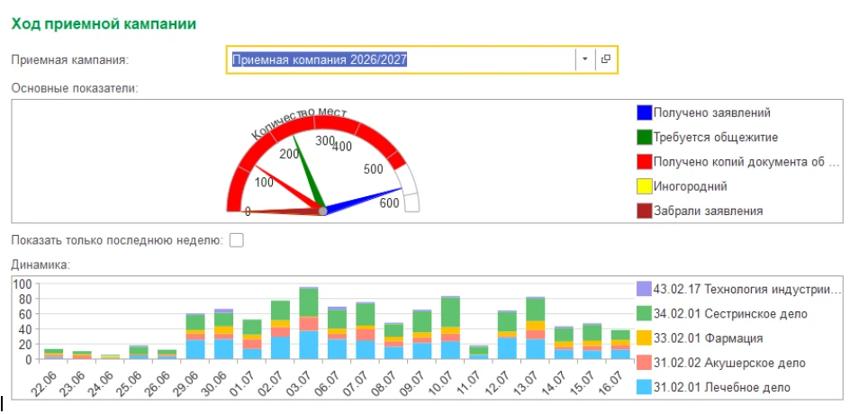The height and width of the screenshot is (414, 868).
Task: Click the bar for date 10.07
Action: click(x=450, y=328)
